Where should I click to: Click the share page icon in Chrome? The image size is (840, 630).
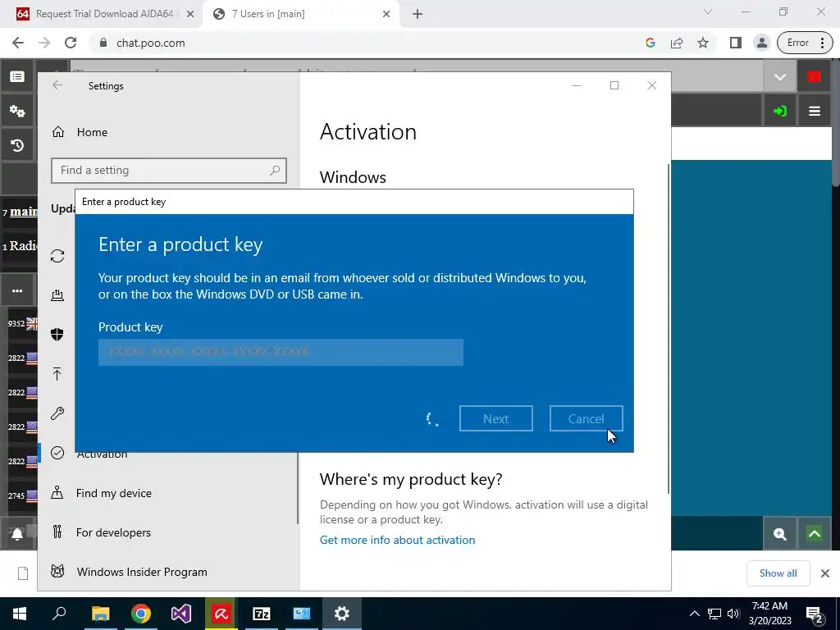pyautogui.click(x=677, y=43)
